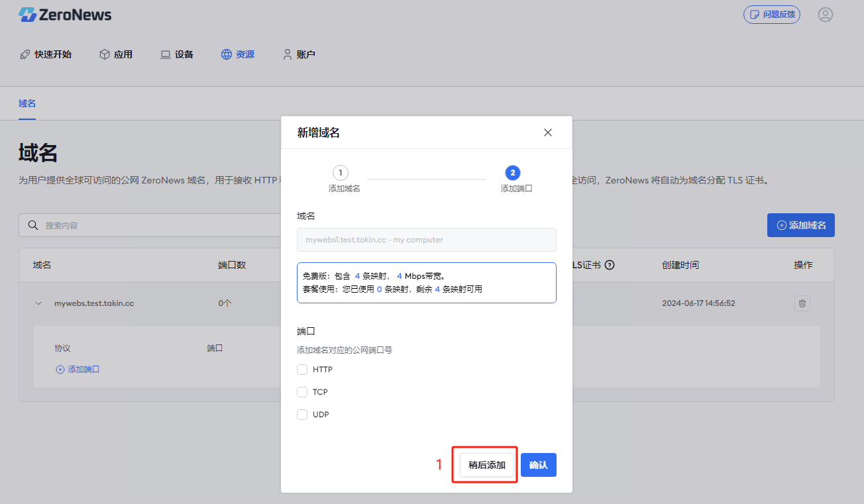Click the 协议 column label
The image size is (864, 504).
click(x=62, y=348)
